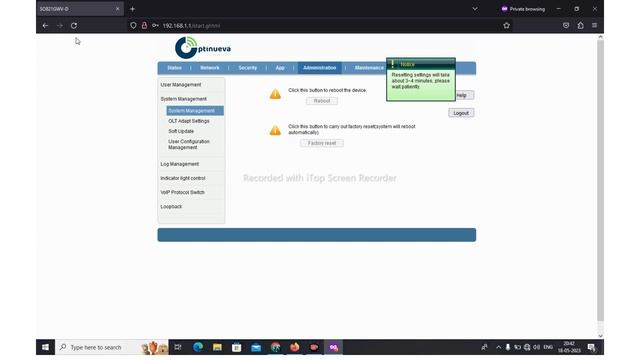Click the Factory reset button
The width and height of the screenshot is (640, 360).
point(322,143)
